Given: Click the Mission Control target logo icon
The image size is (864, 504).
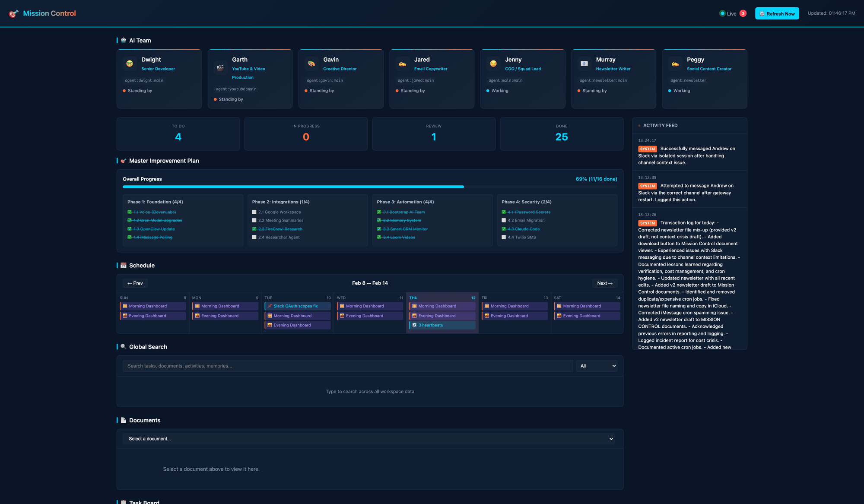Looking at the screenshot, I should [x=14, y=14].
